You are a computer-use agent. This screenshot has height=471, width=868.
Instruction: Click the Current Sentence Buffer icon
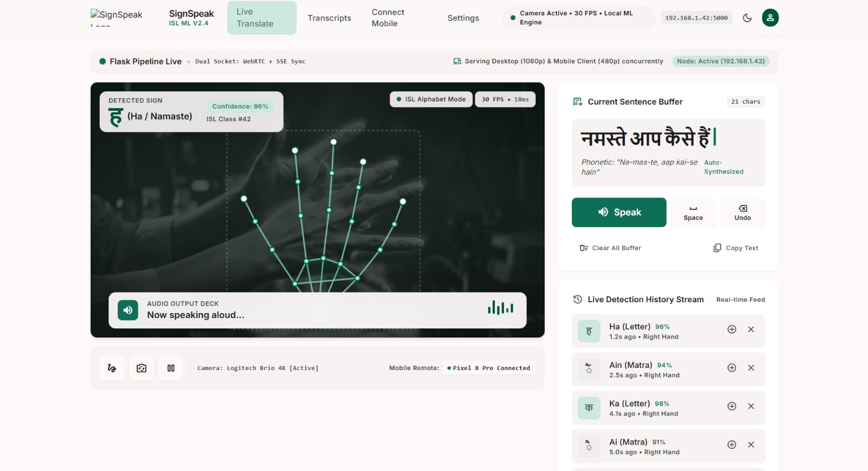(578, 102)
